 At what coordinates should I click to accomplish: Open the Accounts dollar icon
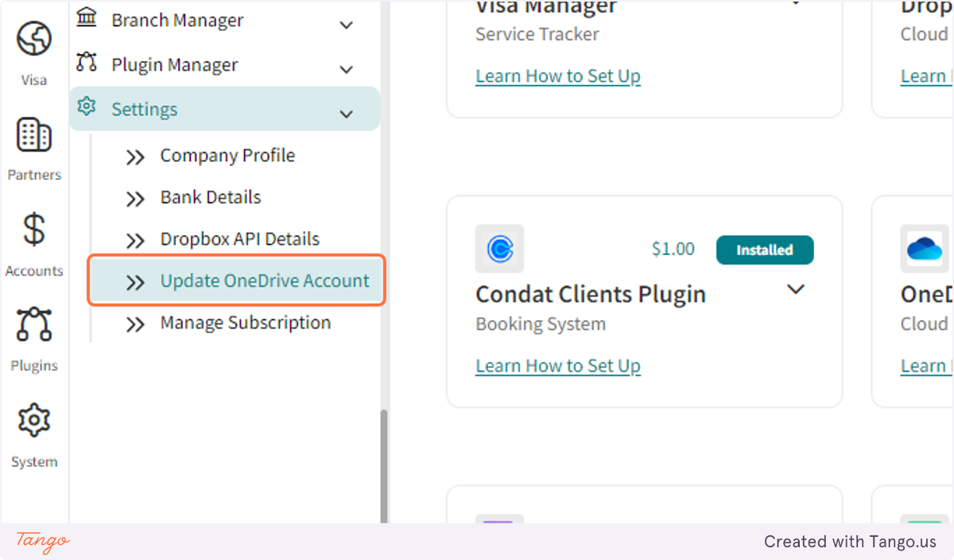pos(34,230)
